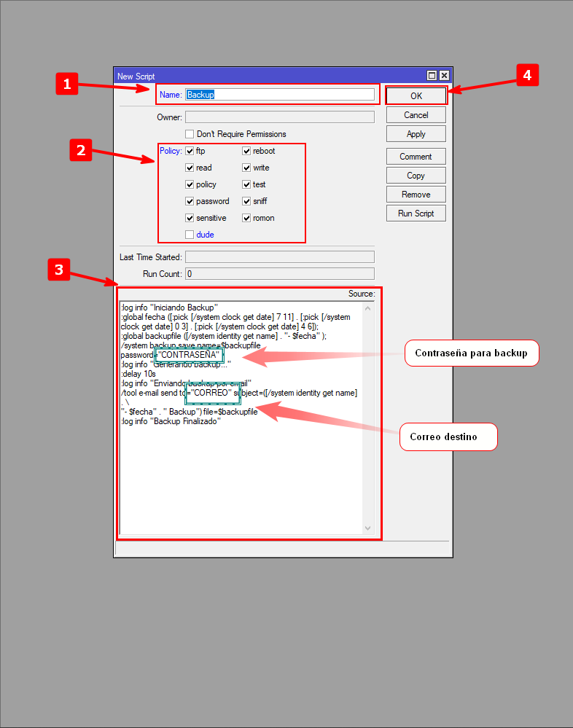The width and height of the screenshot is (573, 728).
Task: Open the Comment dialog button
Action: 416,157
